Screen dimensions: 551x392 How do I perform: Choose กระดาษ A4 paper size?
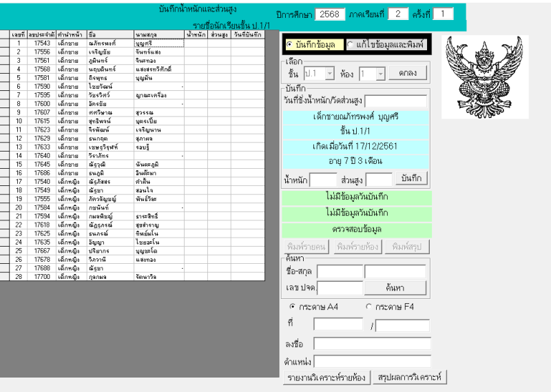(293, 306)
